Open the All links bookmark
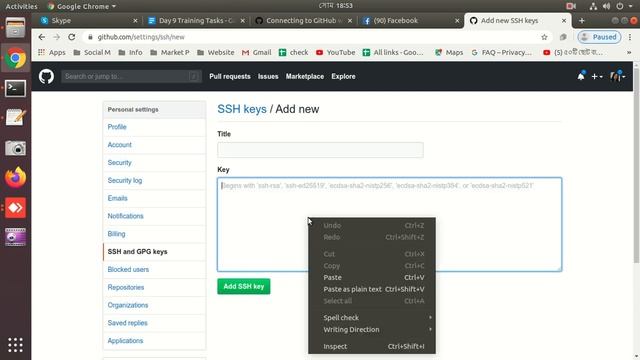640x360 pixels. pos(393,52)
